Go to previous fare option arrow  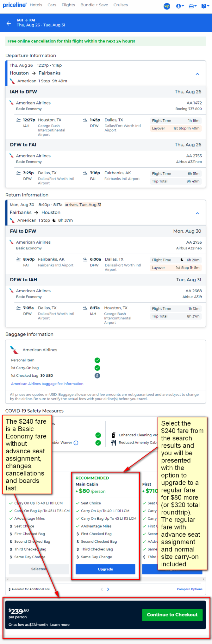click(102, 589)
